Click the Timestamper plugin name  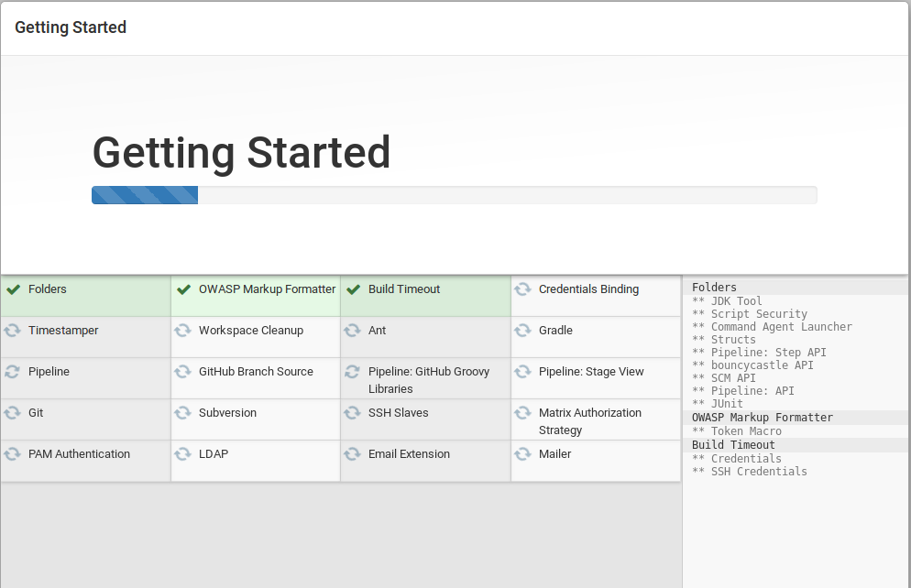click(x=63, y=331)
